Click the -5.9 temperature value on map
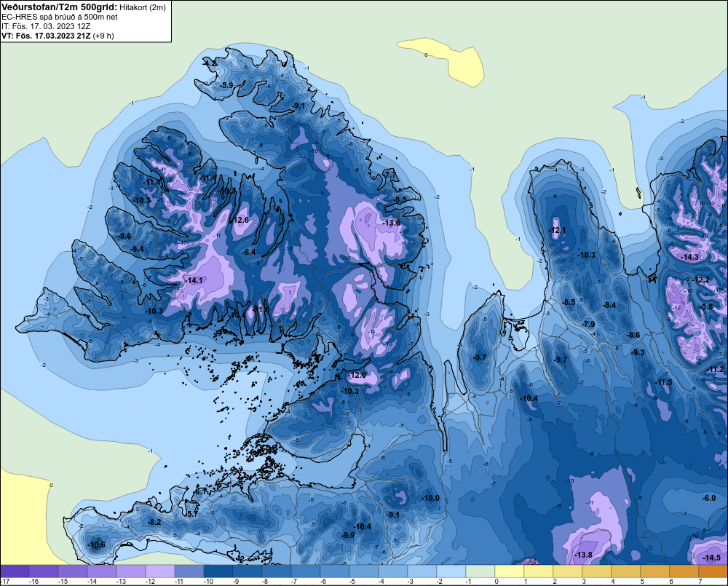The width and height of the screenshot is (728, 586). [x=226, y=85]
